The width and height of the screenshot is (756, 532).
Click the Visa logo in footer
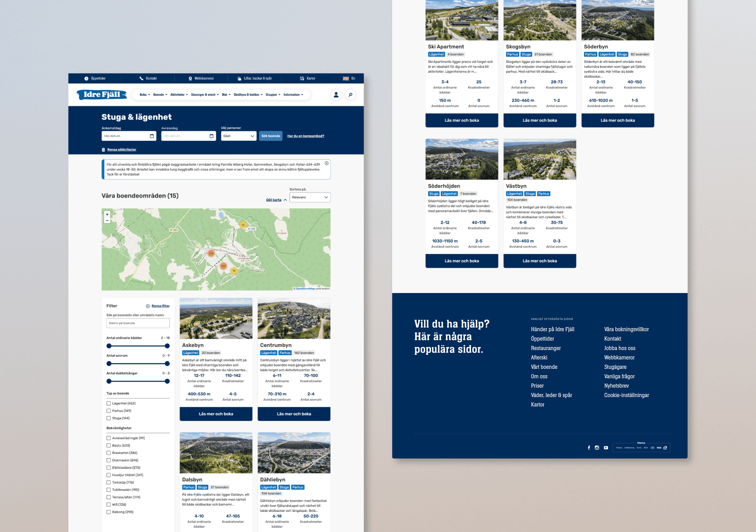tap(659, 448)
